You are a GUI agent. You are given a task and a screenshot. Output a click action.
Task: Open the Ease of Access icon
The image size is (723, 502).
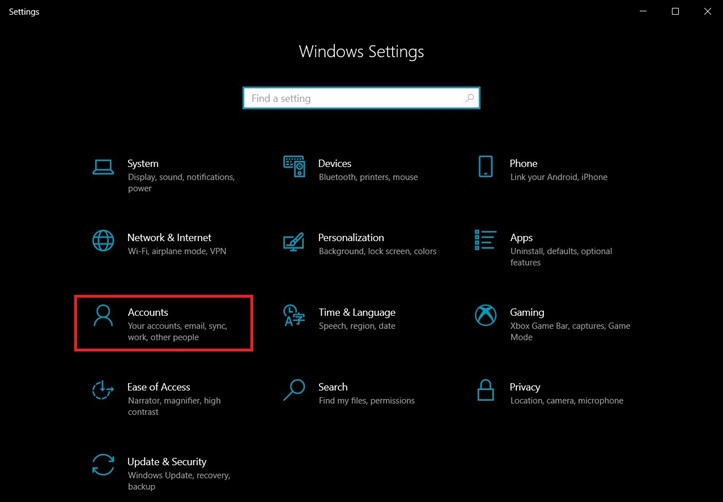click(102, 390)
